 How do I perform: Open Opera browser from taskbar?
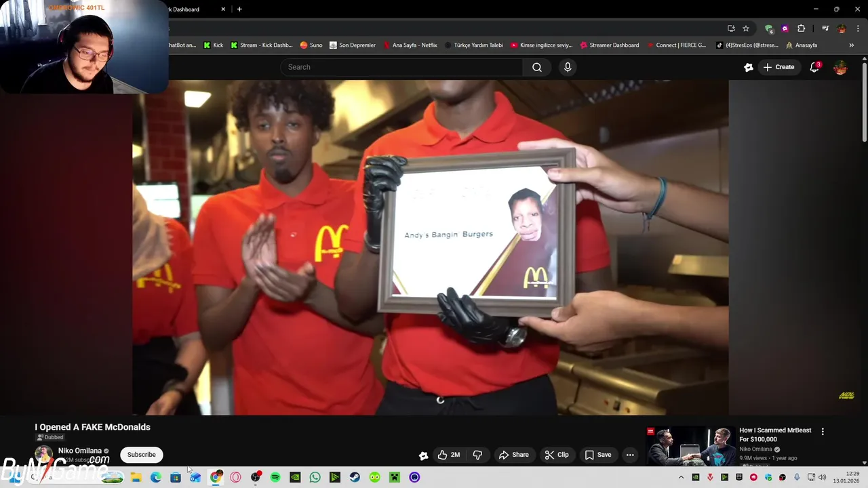pos(235,478)
